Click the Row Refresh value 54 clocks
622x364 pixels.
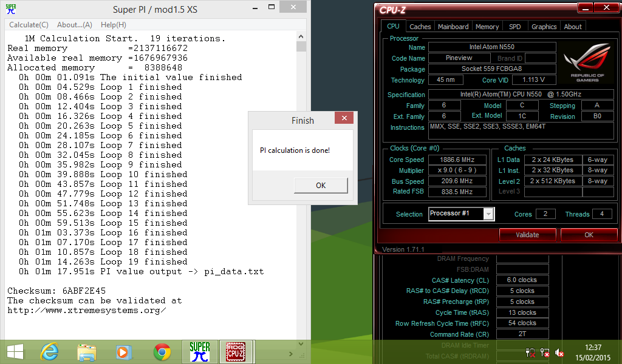pos(522,323)
